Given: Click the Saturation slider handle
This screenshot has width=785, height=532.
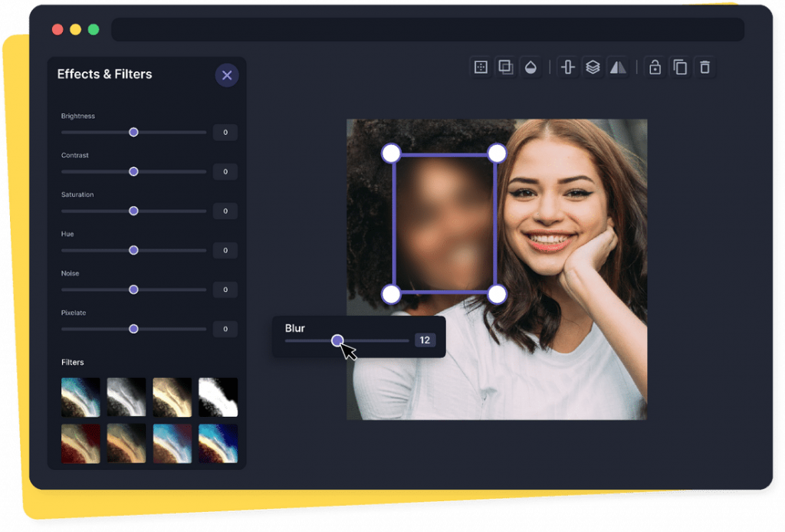Looking at the screenshot, I should point(133,211).
